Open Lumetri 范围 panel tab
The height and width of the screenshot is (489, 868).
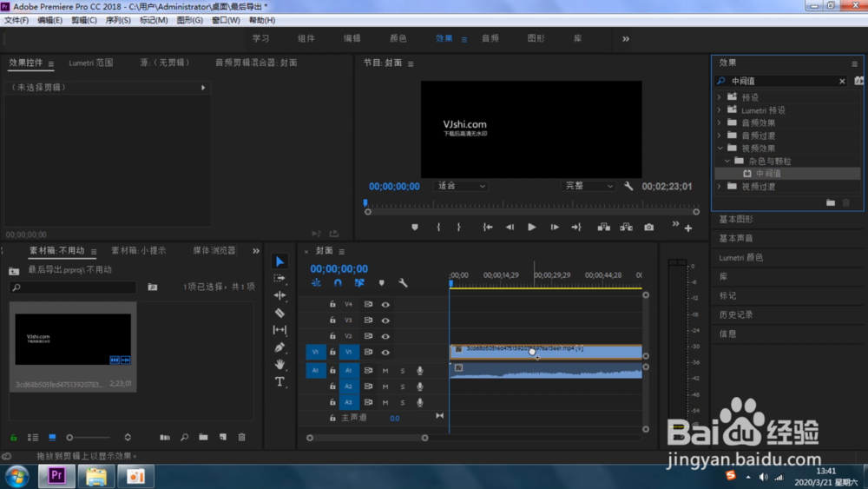coord(91,63)
